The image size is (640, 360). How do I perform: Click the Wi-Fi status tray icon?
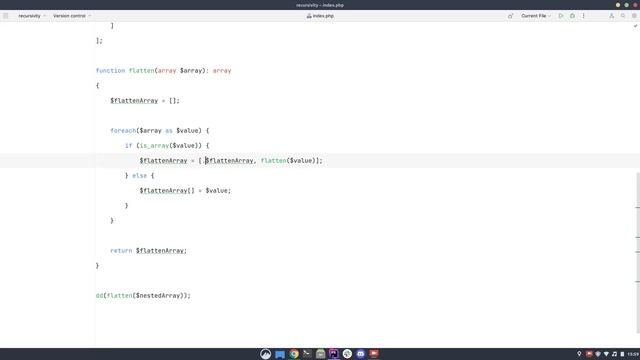[607, 354]
